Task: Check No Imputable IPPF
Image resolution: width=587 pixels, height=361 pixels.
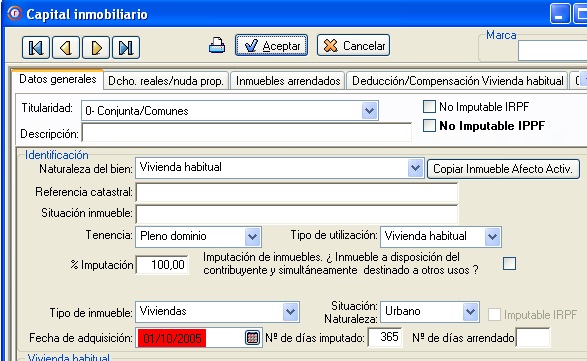Action: [x=429, y=125]
